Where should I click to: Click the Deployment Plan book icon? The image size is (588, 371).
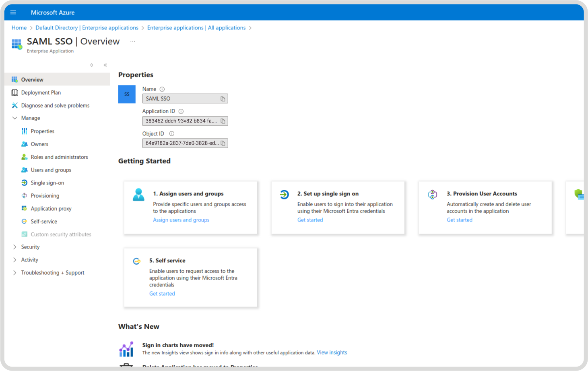[15, 93]
